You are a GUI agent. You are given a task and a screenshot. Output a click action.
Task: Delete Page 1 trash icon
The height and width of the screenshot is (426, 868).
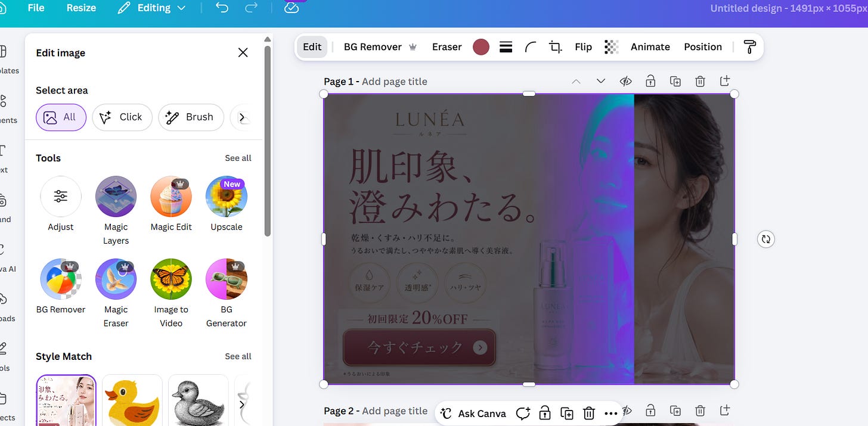(x=700, y=81)
